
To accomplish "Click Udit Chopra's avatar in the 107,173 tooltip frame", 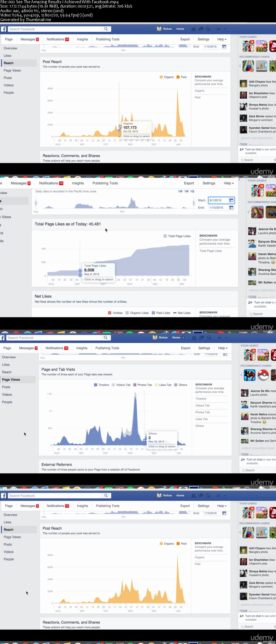I will [244, 84].
